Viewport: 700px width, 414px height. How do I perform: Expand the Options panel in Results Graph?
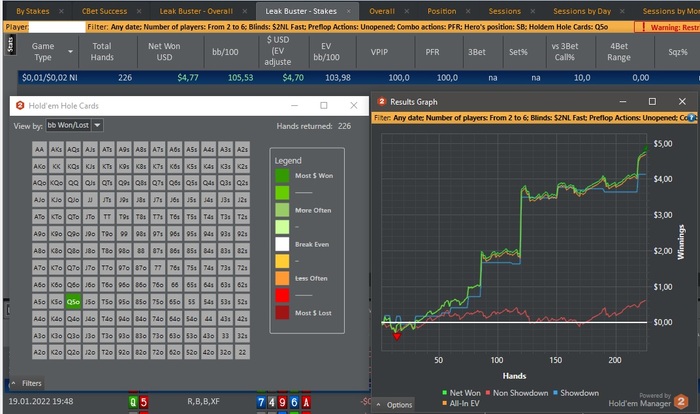394,405
